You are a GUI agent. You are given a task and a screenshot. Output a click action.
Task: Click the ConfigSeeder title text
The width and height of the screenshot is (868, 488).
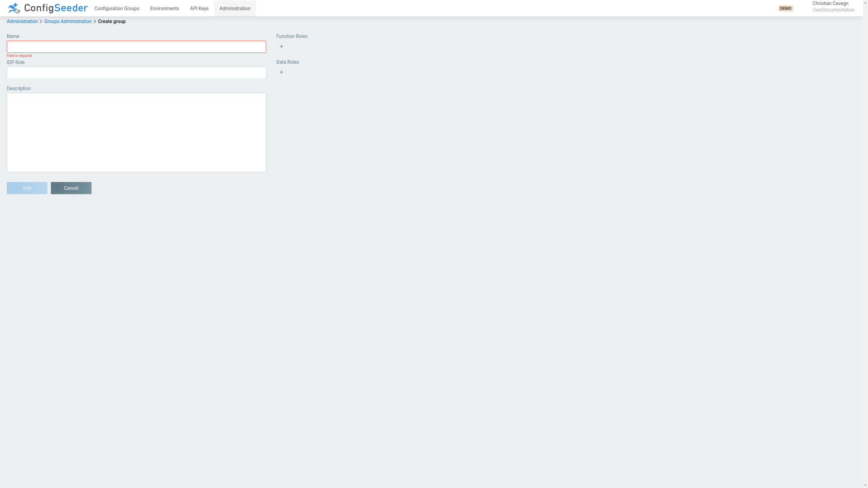56,8
